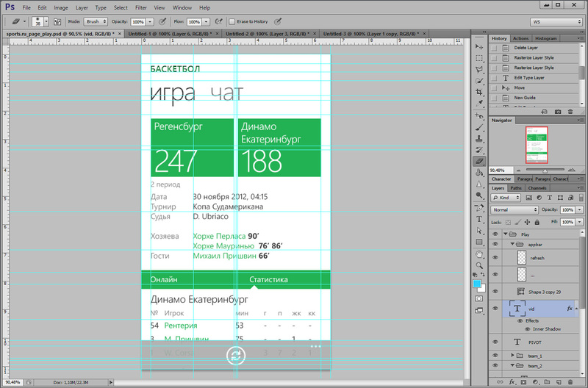The height and width of the screenshot is (388, 588).
Task: Hide the PIVOT layer
Action: pyautogui.click(x=495, y=342)
